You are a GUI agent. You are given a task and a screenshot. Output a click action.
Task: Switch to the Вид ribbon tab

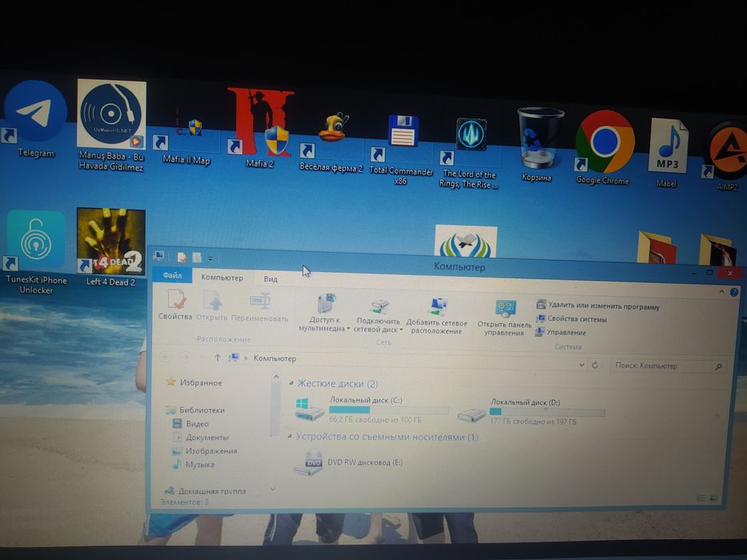(271, 278)
